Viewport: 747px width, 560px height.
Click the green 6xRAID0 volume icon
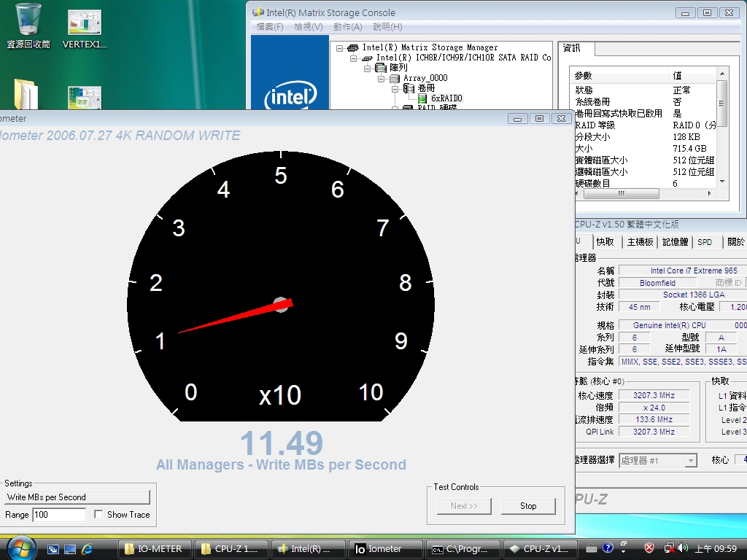[x=422, y=98]
